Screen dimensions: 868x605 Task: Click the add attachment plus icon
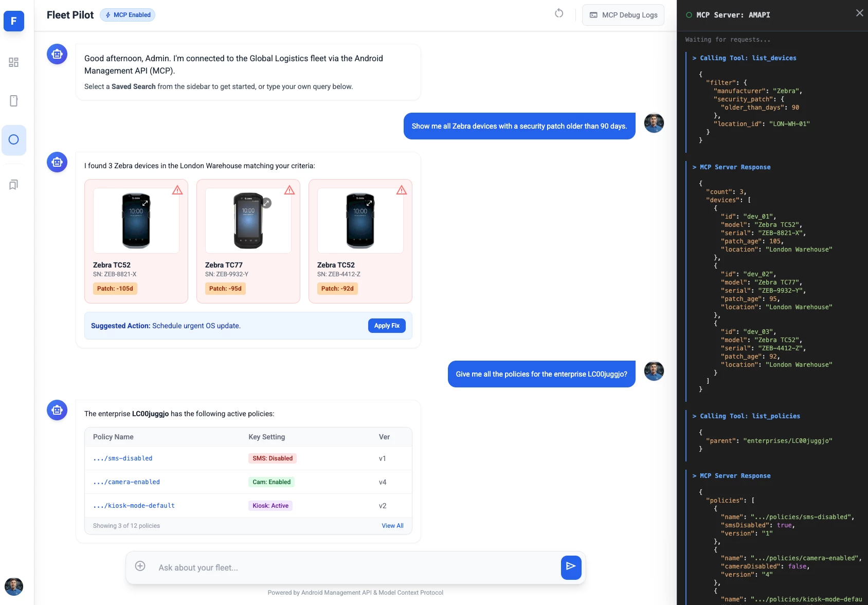click(140, 566)
